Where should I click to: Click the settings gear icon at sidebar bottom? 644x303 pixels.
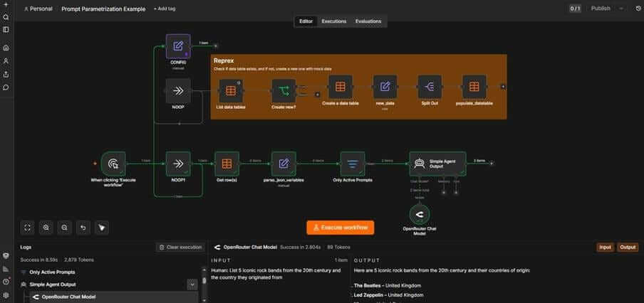(x=6, y=294)
